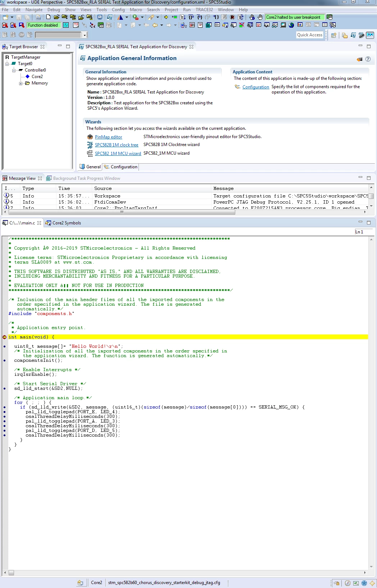Click the hand with blue dot icon
This screenshot has width=377, height=588.
coord(252,17)
